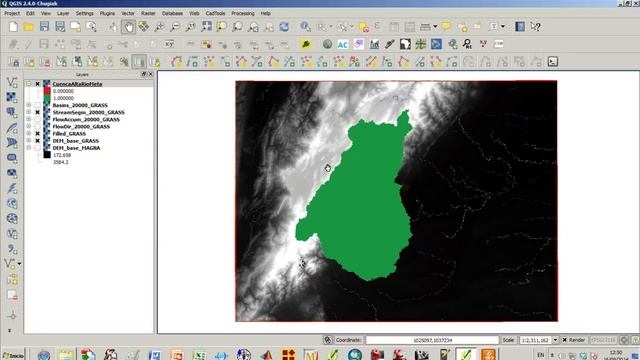
Task: Collapse the DEM_base_MAGNA layer legend
Action: [29, 148]
